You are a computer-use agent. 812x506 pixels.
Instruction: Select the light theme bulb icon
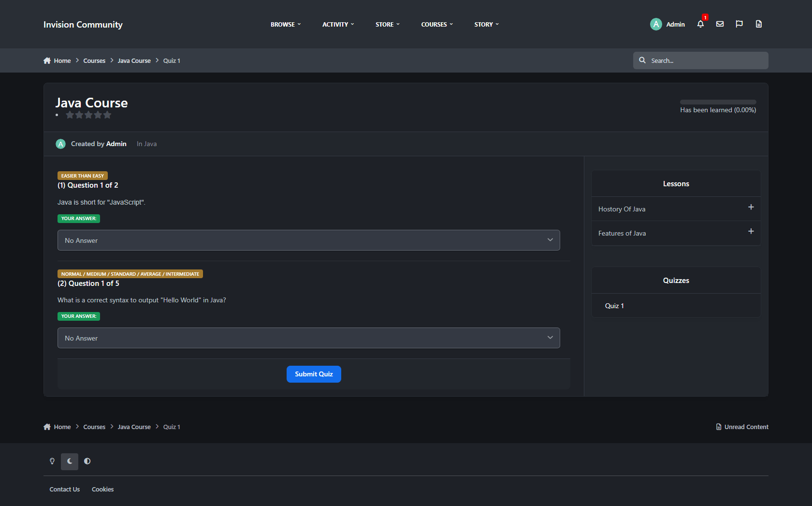(x=52, y=461)
